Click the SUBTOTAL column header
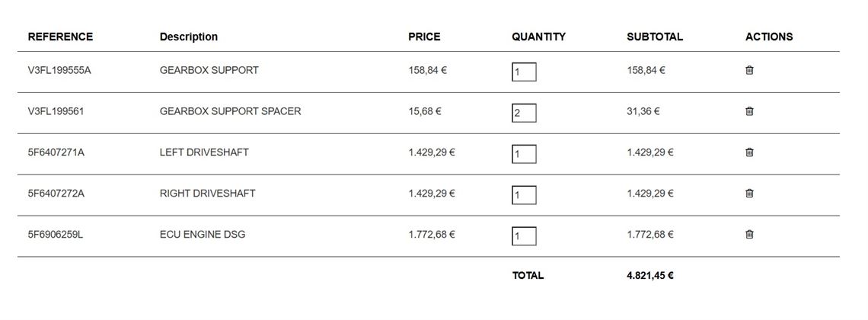This screenshot has width=868, height=320. coord(655,37)
